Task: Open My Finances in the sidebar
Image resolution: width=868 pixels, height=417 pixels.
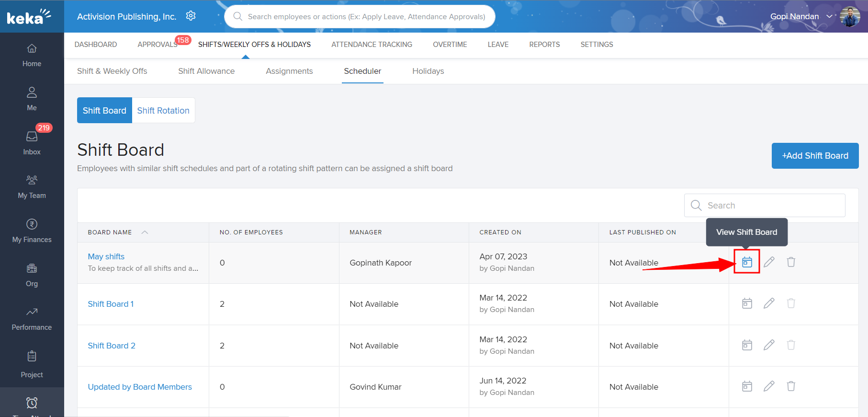Action: point(32,231)
